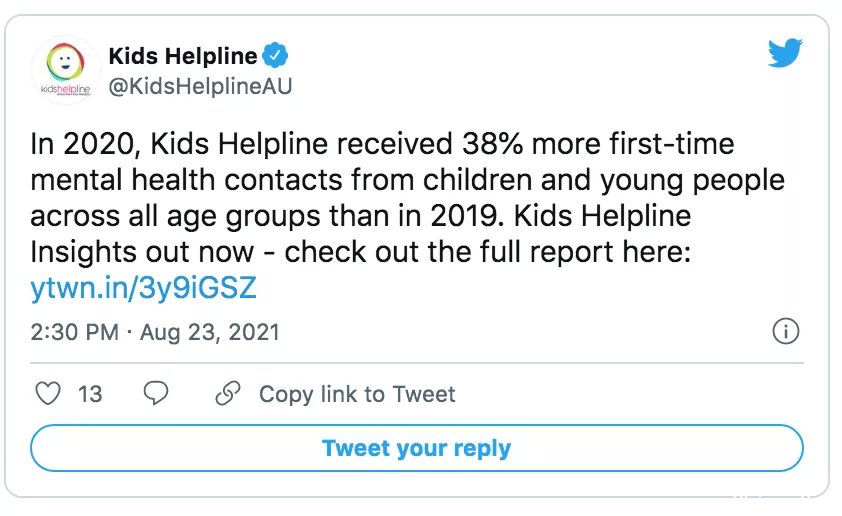Click the chain link icon
This screenshot has width=842, height=516.
[x=228, y=393]
